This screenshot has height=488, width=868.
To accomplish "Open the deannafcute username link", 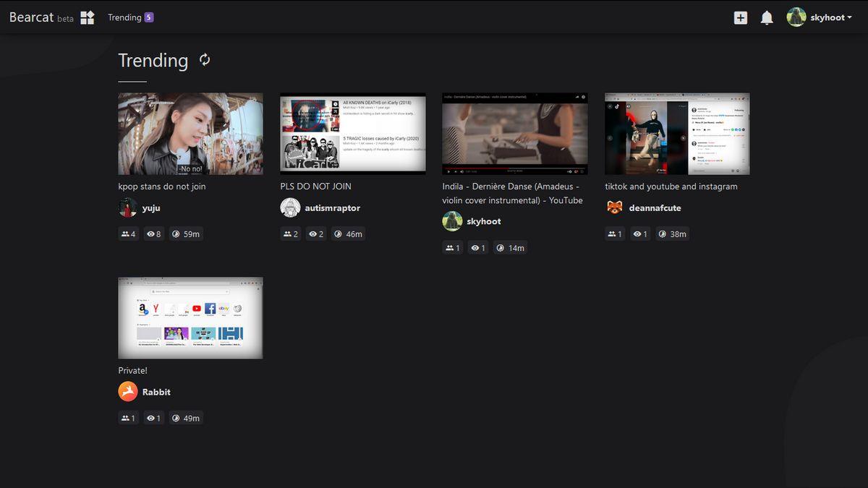I will click(x=655, y=208).
